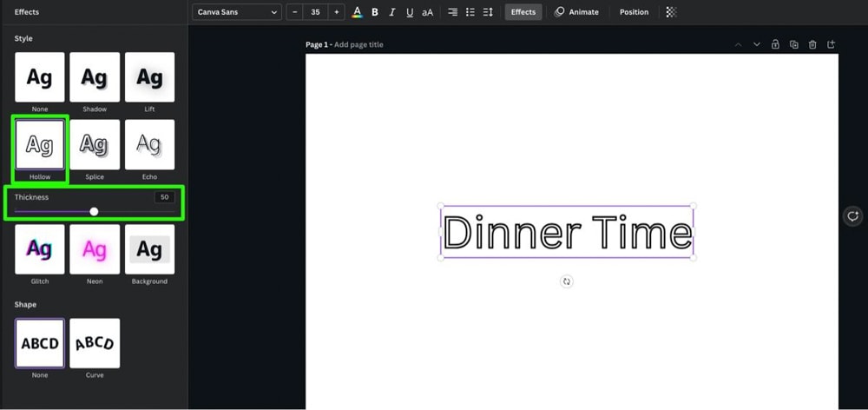
Task: Apply the Shadow text style
Action: coord(95,77)
